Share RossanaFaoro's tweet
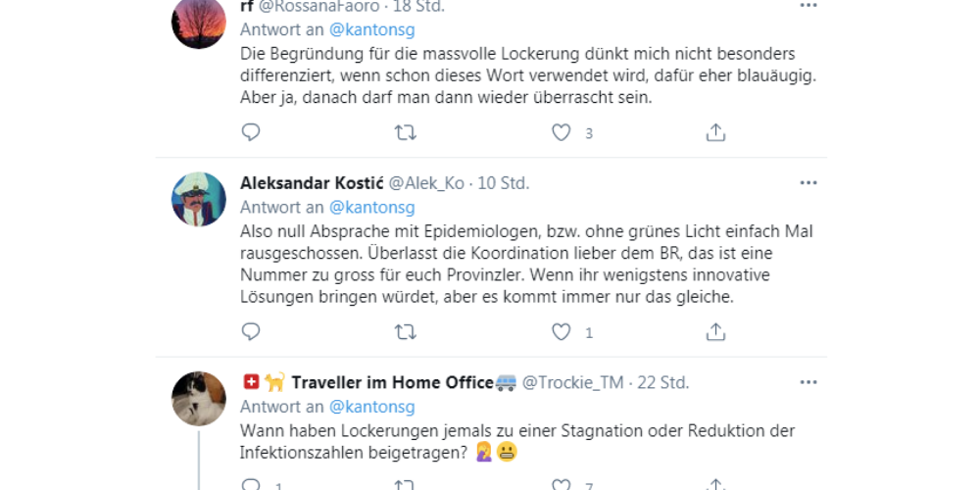This screenshot has height=490, width=980. [715, 132]
